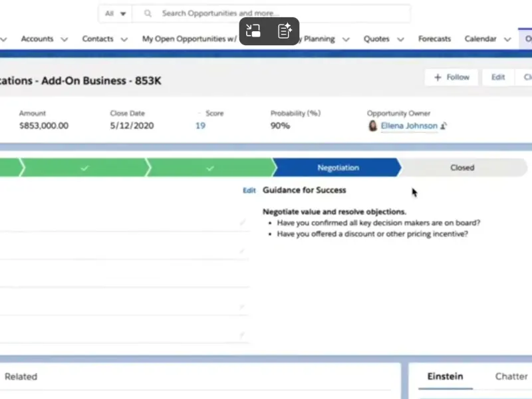Open the Score 19 link
This screenshot has width=532, height=399.
coord(200,126)
